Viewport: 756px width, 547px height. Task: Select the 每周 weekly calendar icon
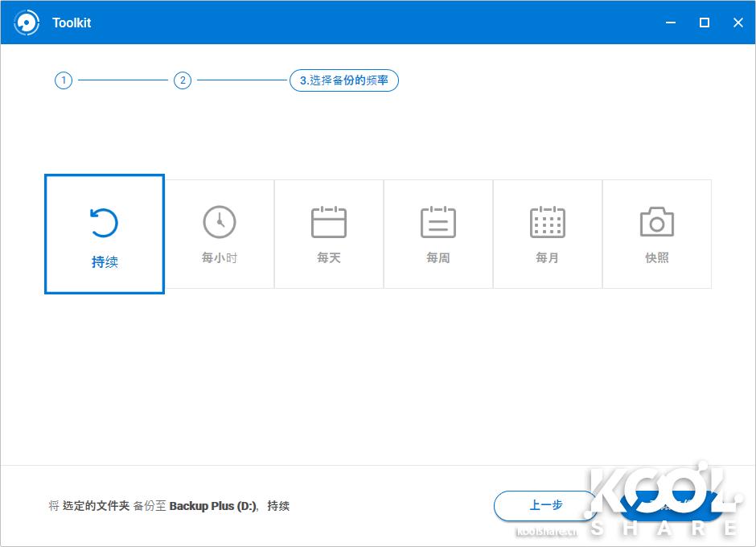[438, 222]
